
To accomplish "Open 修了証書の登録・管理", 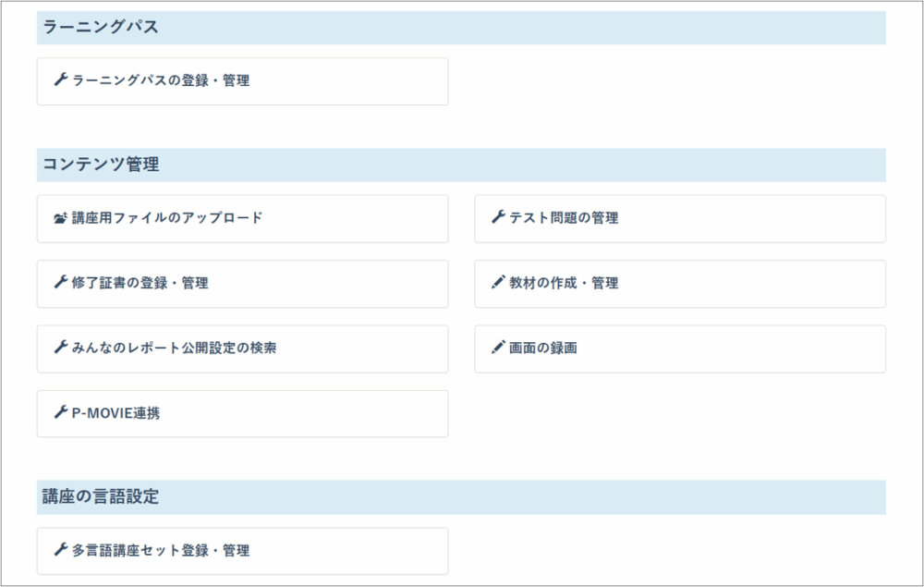I will 243,284.
